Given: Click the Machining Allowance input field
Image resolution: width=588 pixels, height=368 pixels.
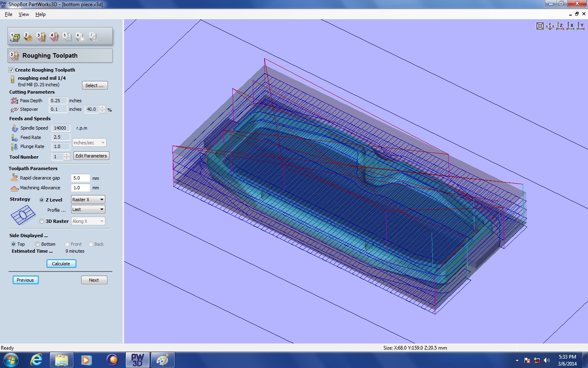Looking at the screenshot, I should tap(80, 188).
